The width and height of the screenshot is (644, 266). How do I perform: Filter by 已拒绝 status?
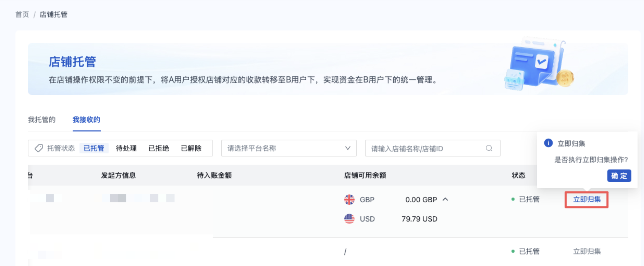tap(159, 148)
